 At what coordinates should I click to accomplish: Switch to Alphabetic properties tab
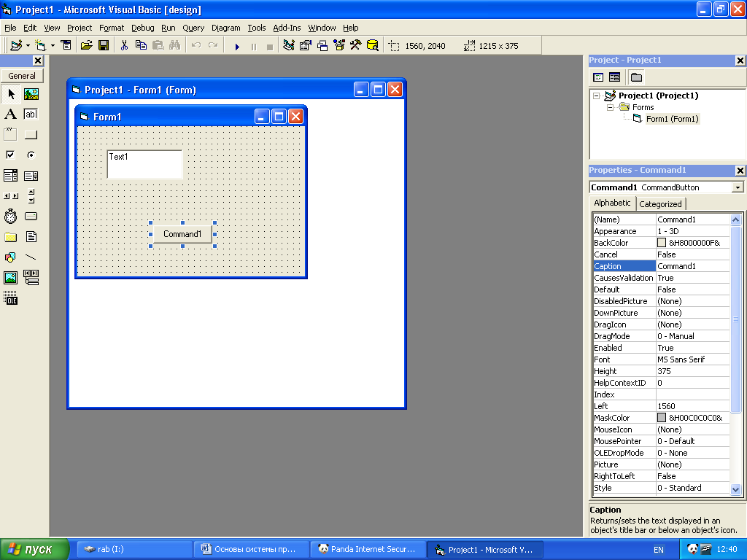click(612, 203)
